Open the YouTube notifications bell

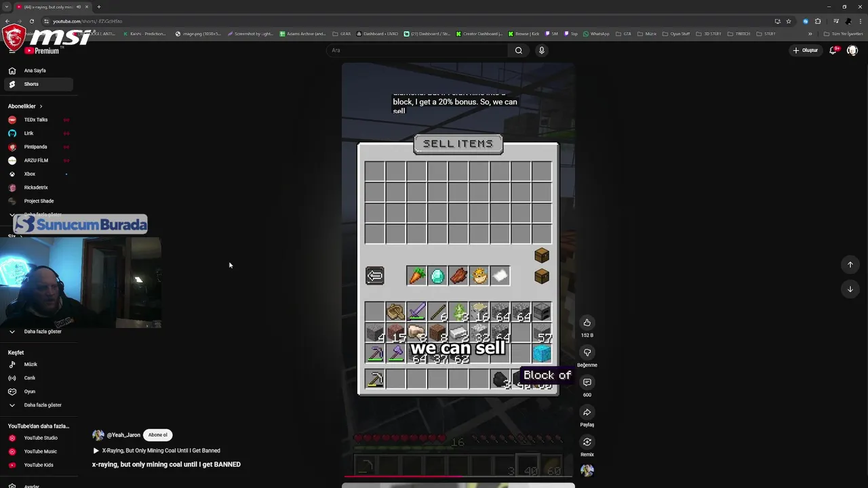coord(833,50)
